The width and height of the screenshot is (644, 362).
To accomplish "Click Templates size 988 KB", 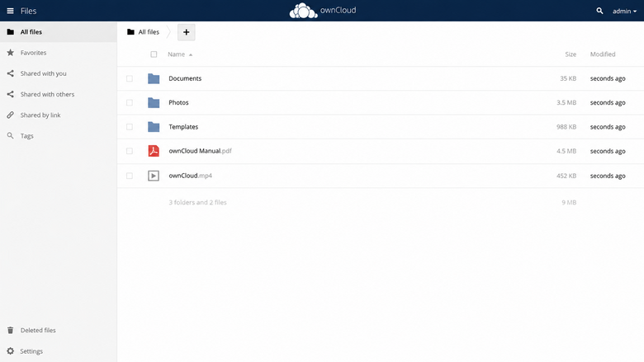I will (x=566, y=127).
